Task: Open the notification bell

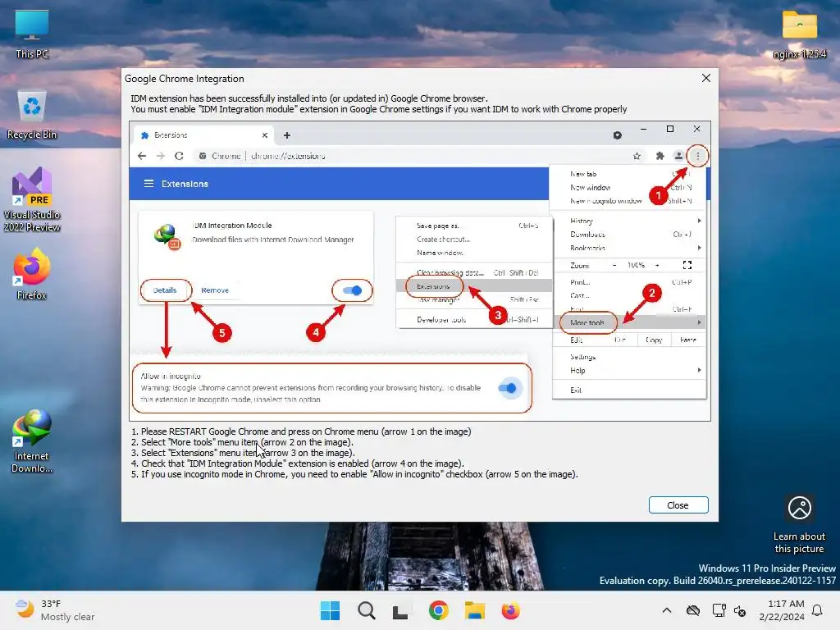Action: (x=818, y=610)
